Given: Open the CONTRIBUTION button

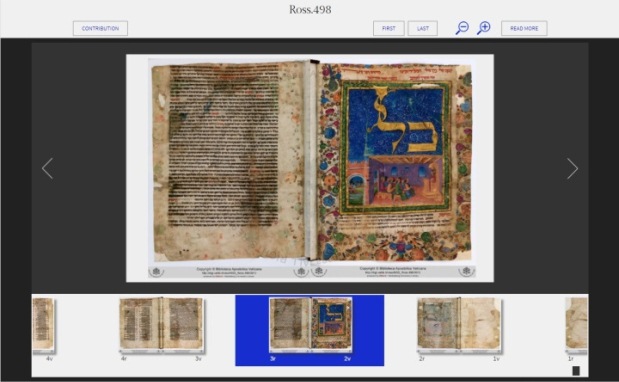Looking at the screenshot, I should [100, 28].
